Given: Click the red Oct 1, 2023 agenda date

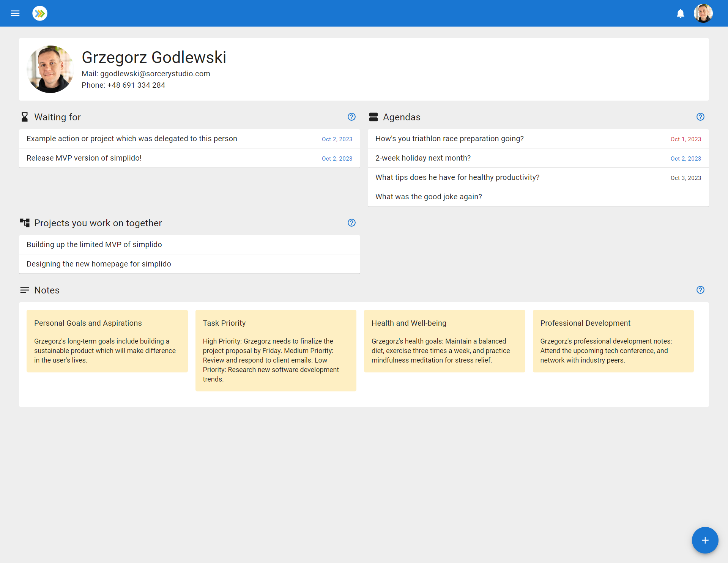Looking at the screenshot, I should [x=685, y=139].
